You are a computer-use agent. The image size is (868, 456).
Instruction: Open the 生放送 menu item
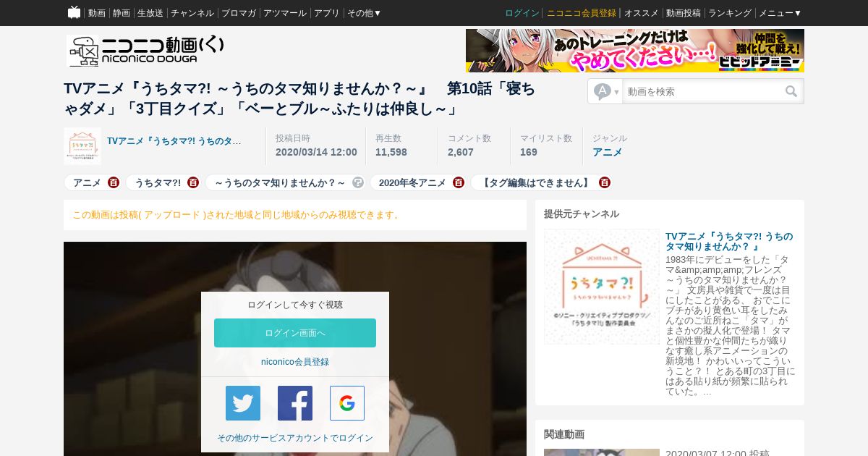click(x=150, y=13)
